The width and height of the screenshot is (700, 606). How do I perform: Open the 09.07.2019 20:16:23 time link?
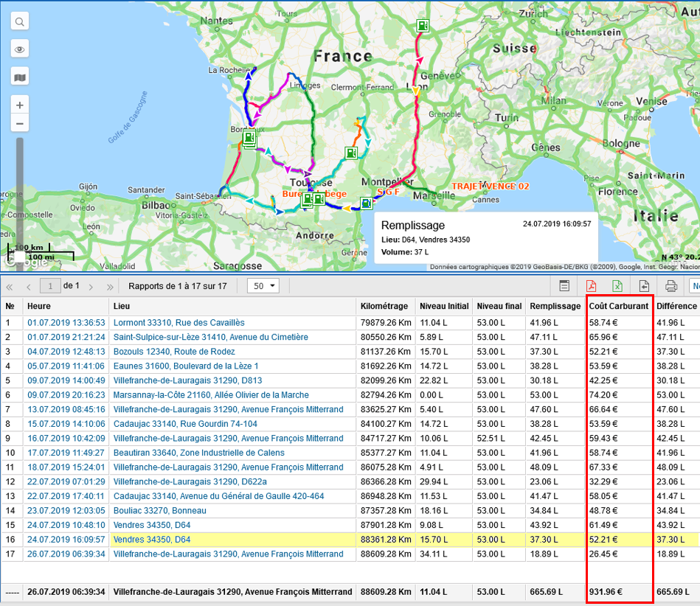(66, 395)
